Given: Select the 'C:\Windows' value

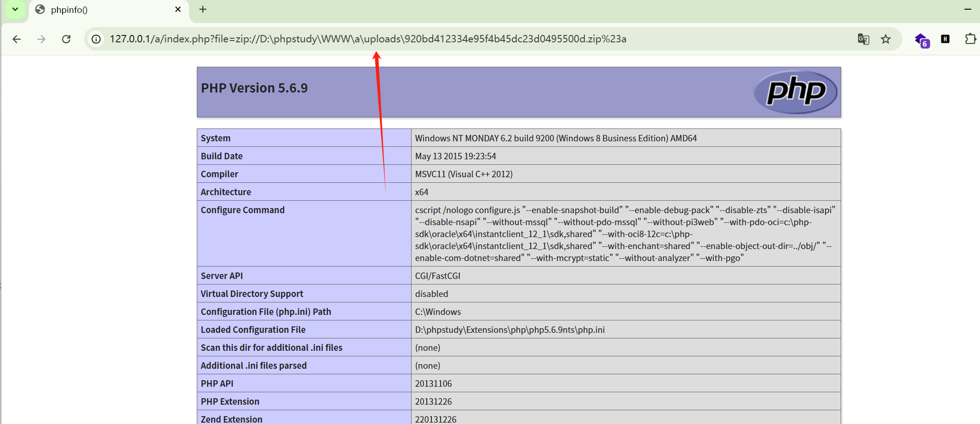Looking at the screenshot, I should coord(438,312).
